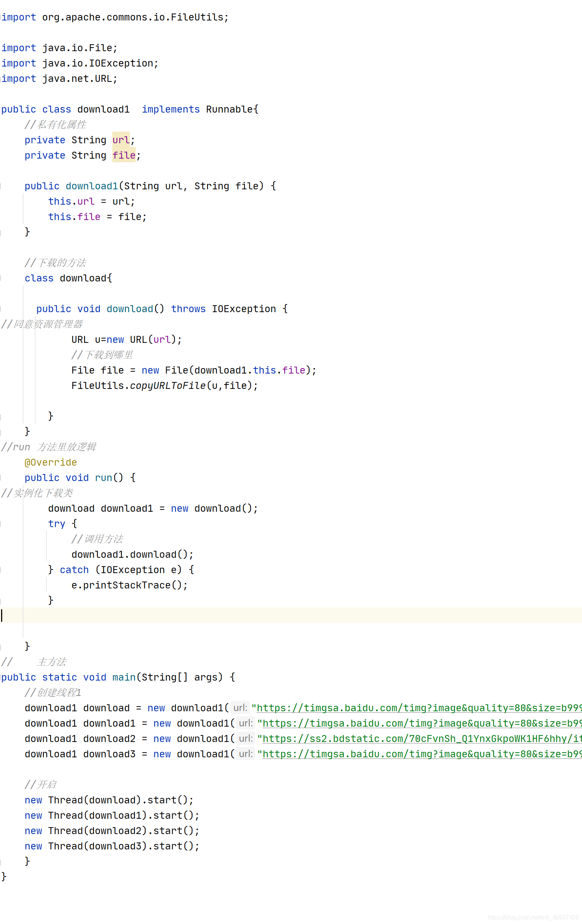Open URL link on 'download3' line

click(422, 754)
